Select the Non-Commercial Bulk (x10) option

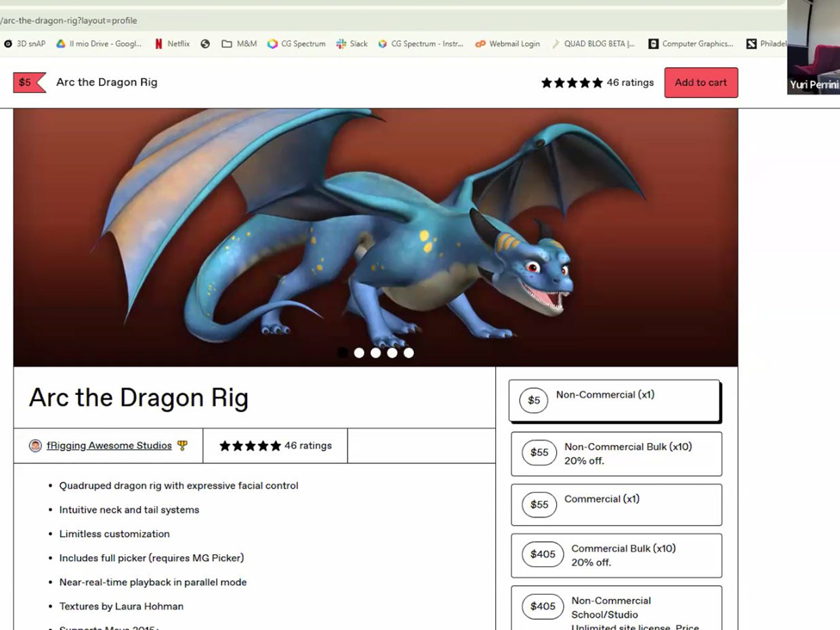click(616, 454)
